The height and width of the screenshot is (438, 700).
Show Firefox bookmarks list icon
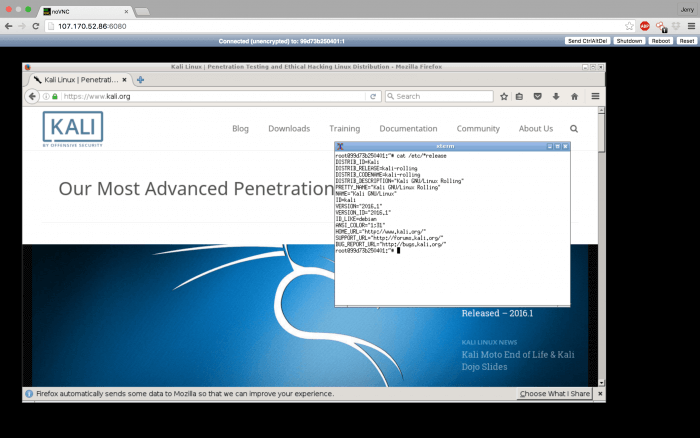519,96
